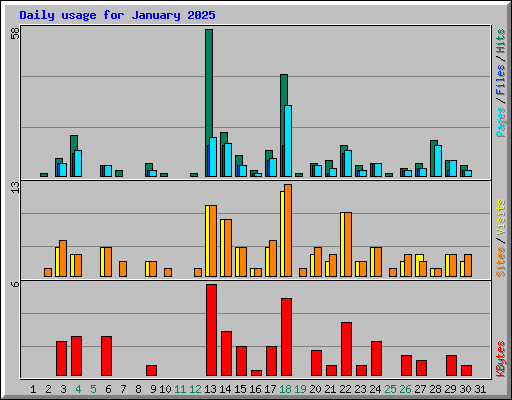Click the red 'KBytes' legend label

click(x=500, y=359)
